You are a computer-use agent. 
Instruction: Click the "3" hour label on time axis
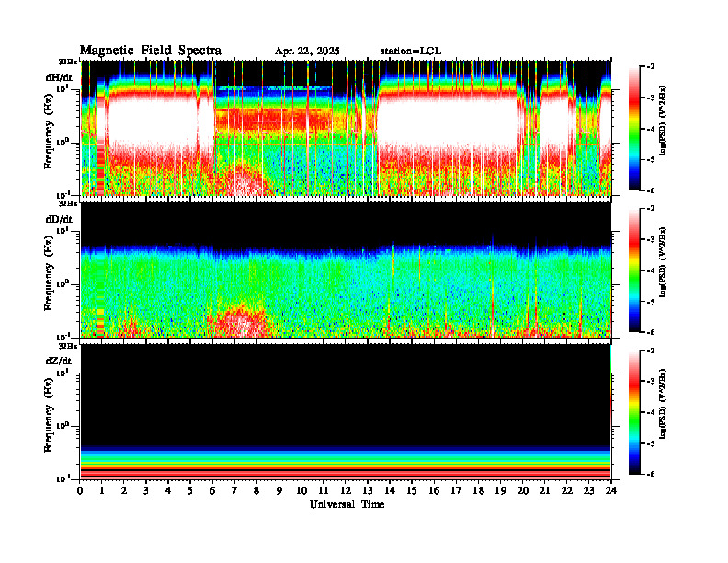(x=146, y=490)
